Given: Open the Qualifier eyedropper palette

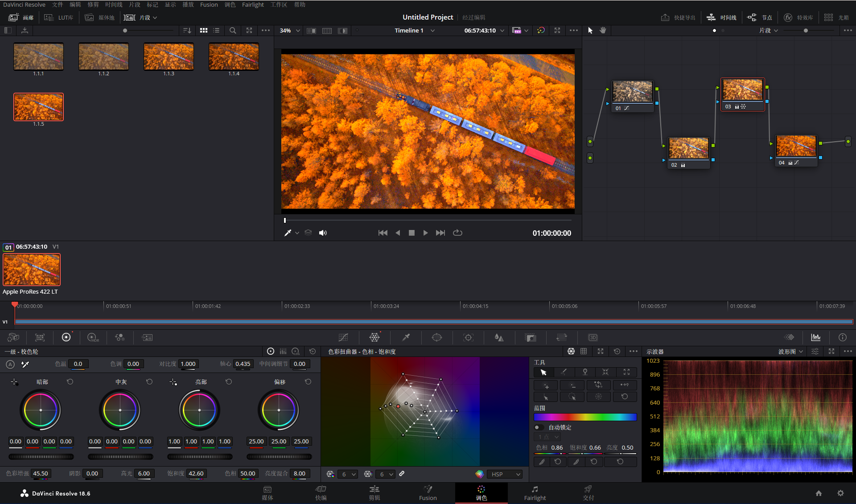Looking at the screenshot, I should pos(406,337).
